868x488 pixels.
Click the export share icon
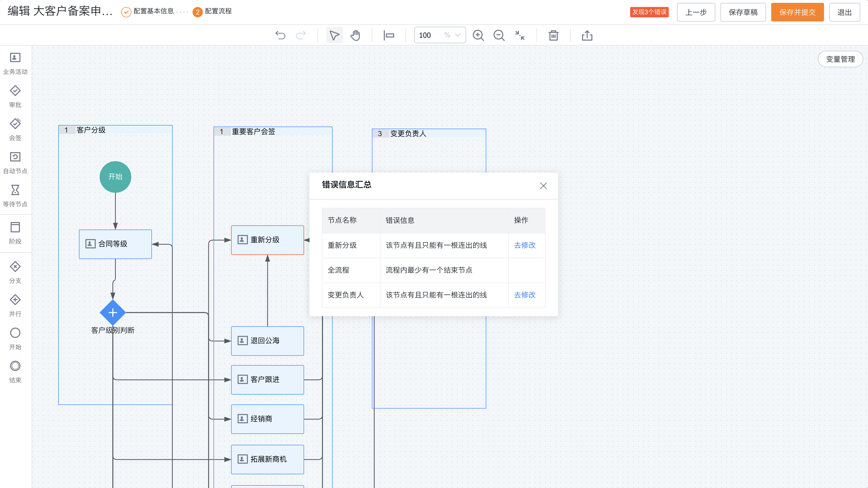pos(587,35)
